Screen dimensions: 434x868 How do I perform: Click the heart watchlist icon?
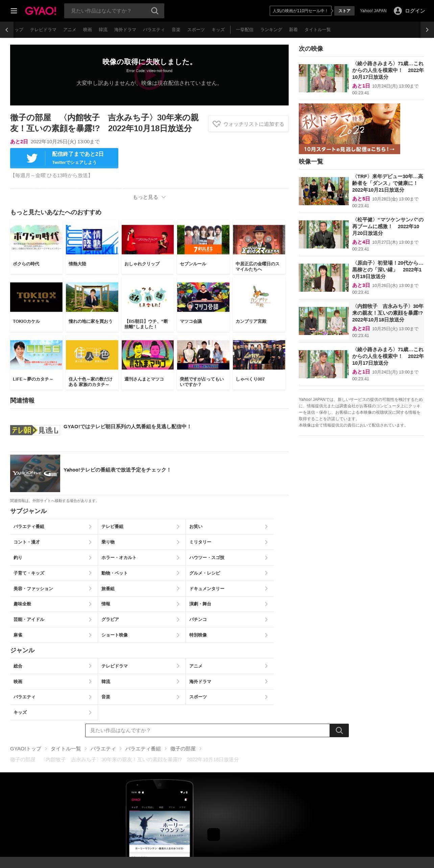pyautogui.click(x=217, y=124)
